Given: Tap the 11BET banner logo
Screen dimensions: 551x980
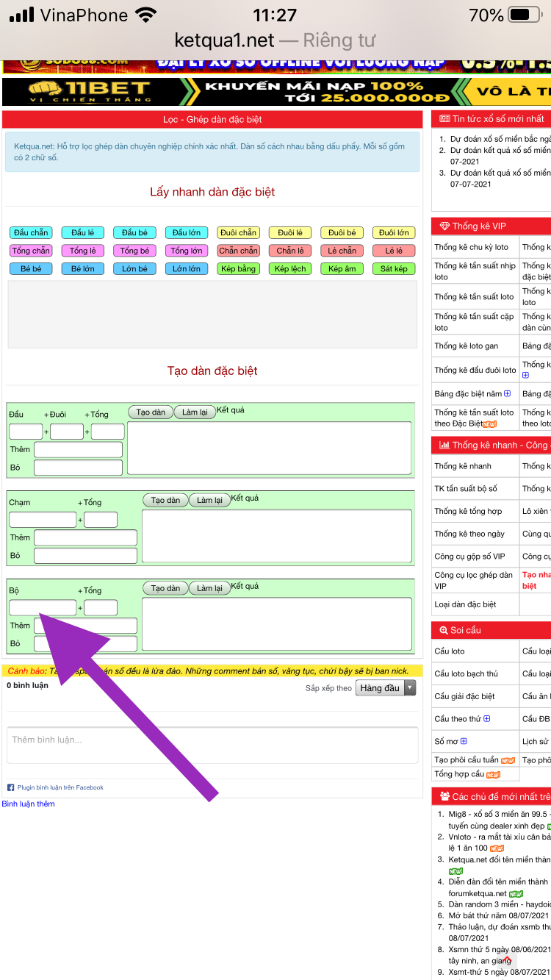Looking at the screenshot, I should pos(90,92).
